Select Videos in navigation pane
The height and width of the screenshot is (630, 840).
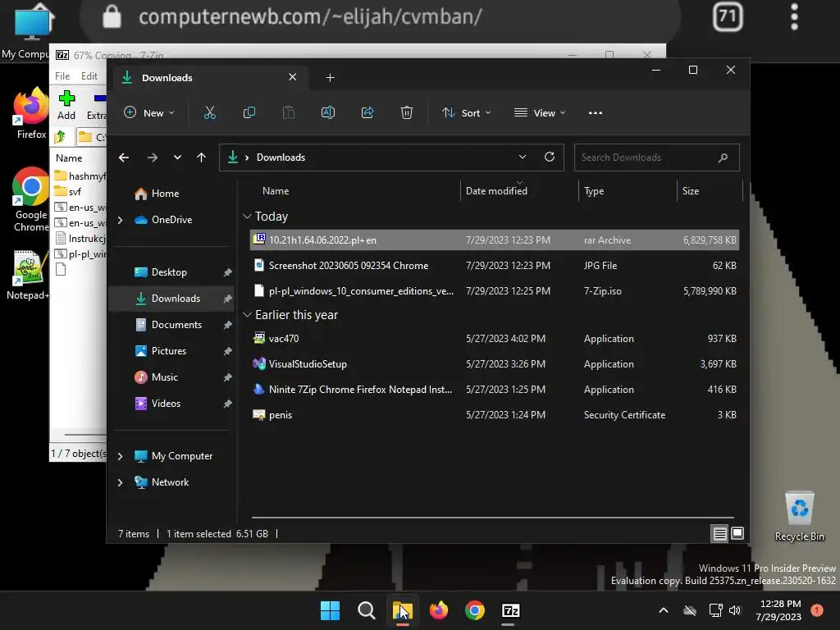157,404
